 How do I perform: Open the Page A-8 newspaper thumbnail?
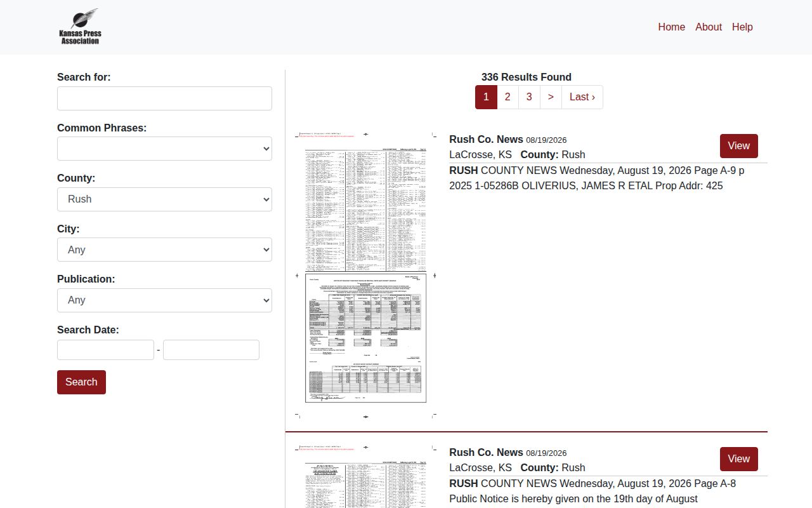click(365, 476)
